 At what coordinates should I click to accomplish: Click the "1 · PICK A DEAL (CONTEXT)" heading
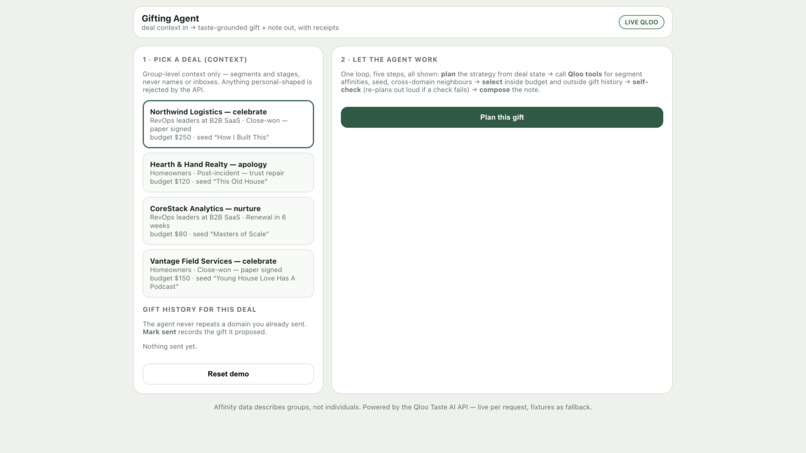195,60
